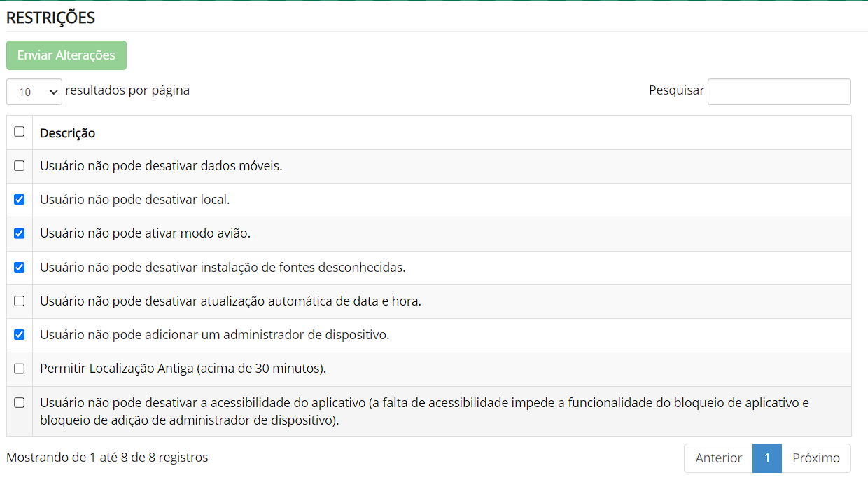Click the 'ativar modo avião' row text
The width and height of the screenshot is (868, 494).
146,233
